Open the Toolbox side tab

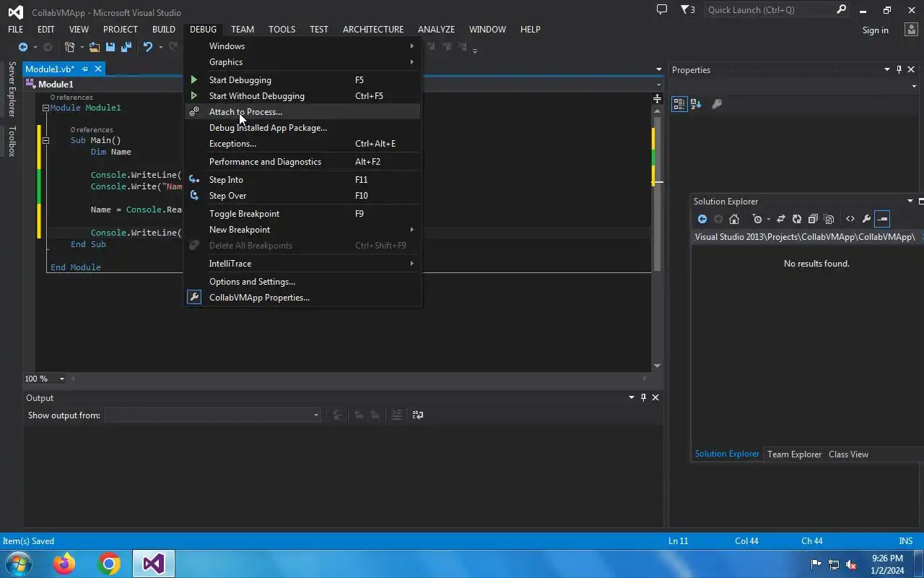pos(12,142)
